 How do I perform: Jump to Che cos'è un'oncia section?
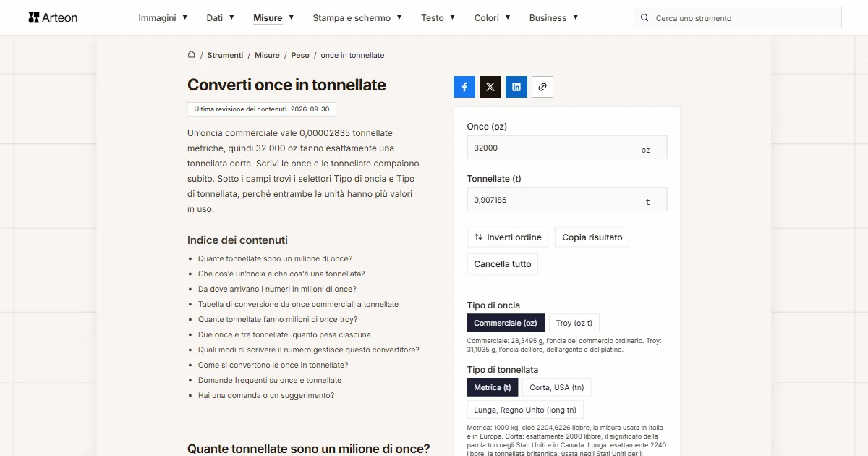[281, 274]
